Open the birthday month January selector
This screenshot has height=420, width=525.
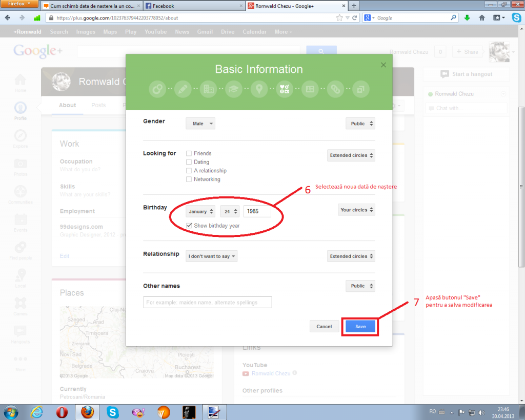tap(200, 211)
